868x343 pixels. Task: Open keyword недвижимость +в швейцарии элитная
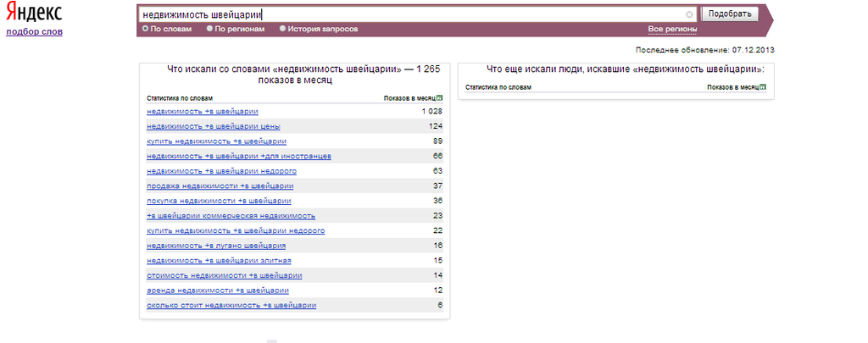(219, 260)
